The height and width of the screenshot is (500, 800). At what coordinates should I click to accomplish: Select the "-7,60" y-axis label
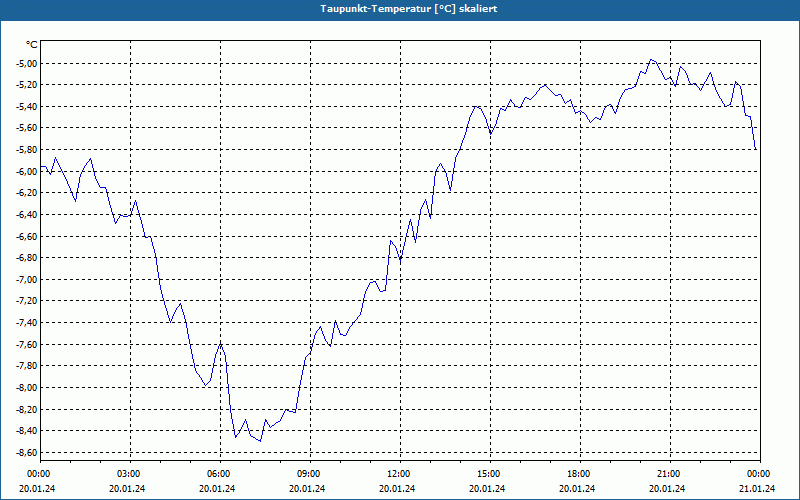[26, 344]
